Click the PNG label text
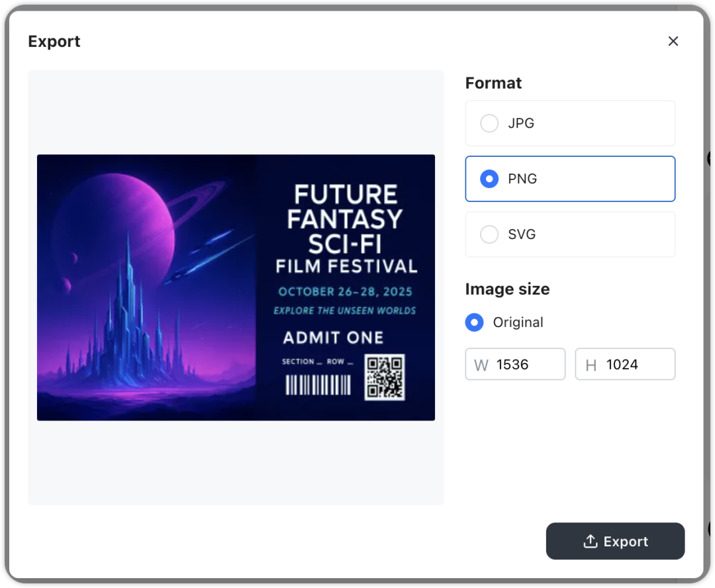Image resolution: width=715 pixels, height=588 pixels. tap(522, 179)
